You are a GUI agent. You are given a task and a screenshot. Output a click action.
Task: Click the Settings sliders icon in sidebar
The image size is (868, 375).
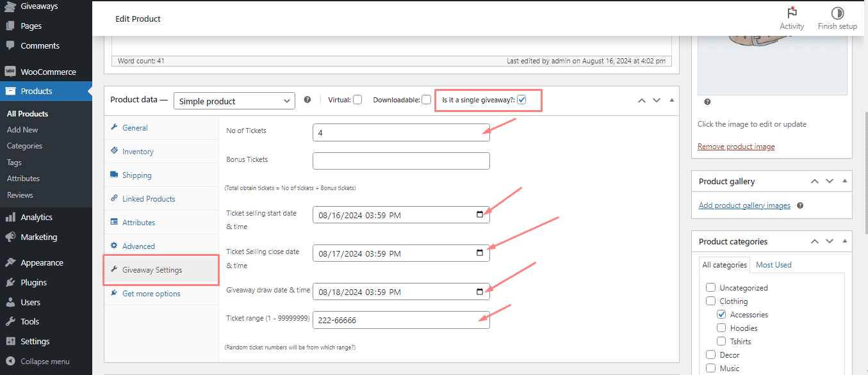(x=10, y=341)
